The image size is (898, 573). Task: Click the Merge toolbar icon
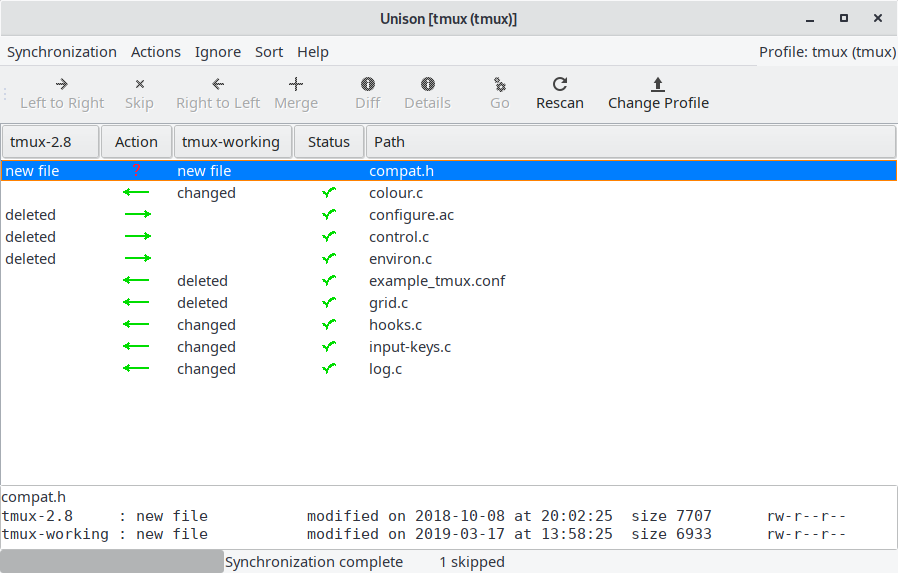(x=296, y=84)
